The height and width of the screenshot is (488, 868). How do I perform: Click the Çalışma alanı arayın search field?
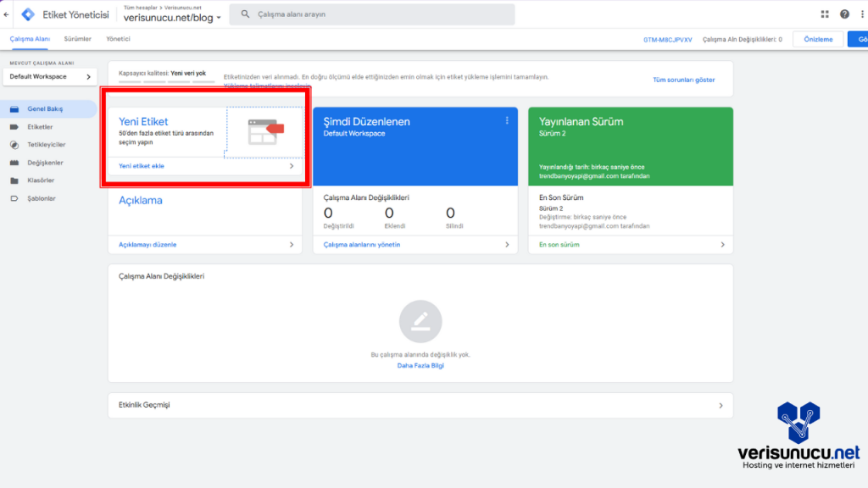click(372, 14)
